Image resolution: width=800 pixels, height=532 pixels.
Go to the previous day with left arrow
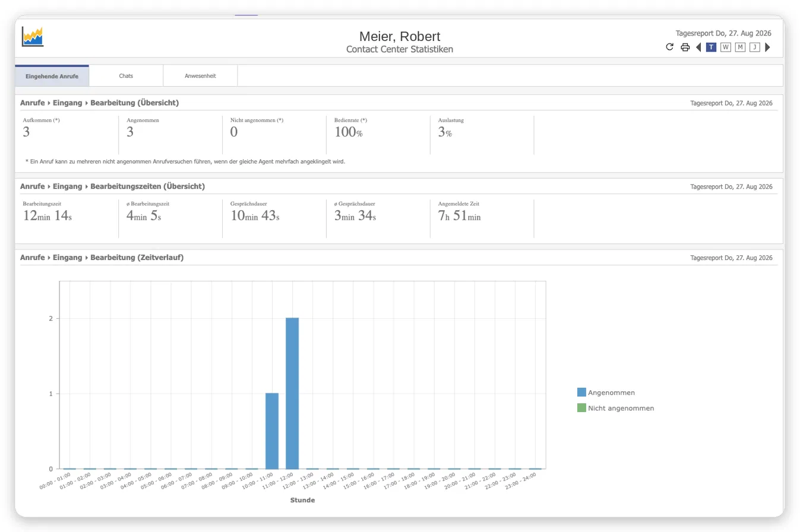pyautogui.click(x=698, y=47)
